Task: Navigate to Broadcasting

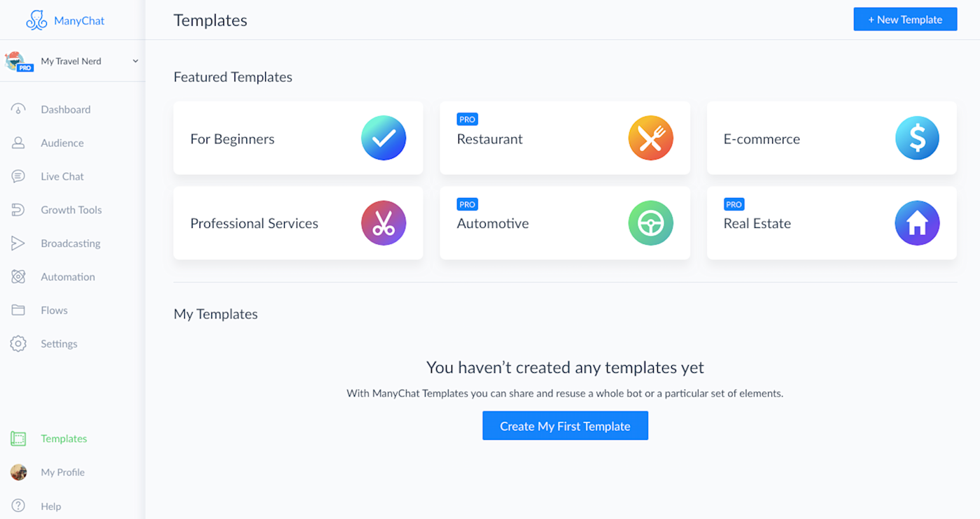Action: 71,243
